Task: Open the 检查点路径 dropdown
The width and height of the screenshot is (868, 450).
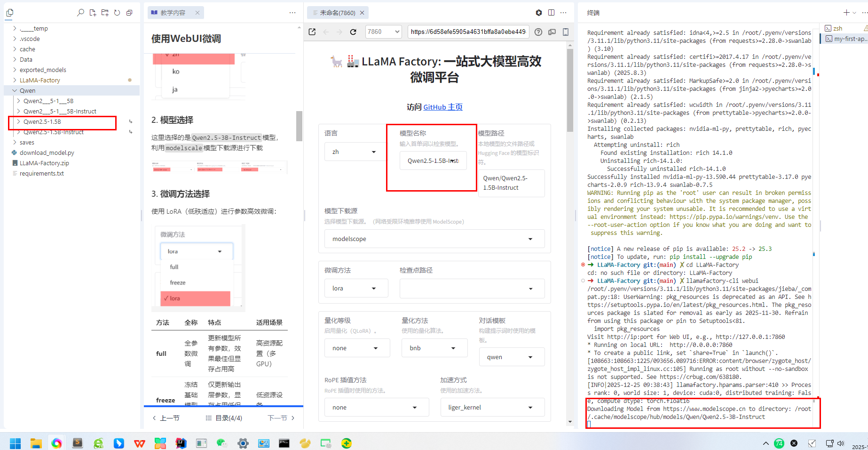Action: tap(472, 288)
